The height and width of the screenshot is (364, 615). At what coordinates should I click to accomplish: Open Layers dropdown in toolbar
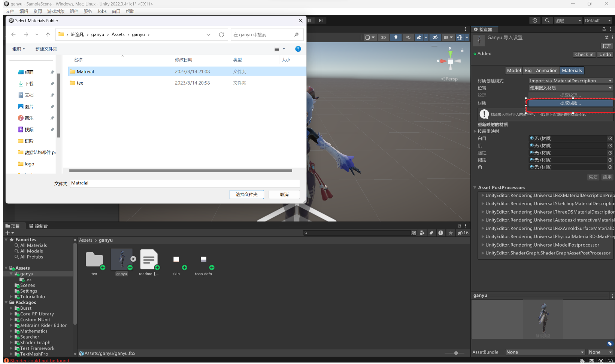(568, 21)
